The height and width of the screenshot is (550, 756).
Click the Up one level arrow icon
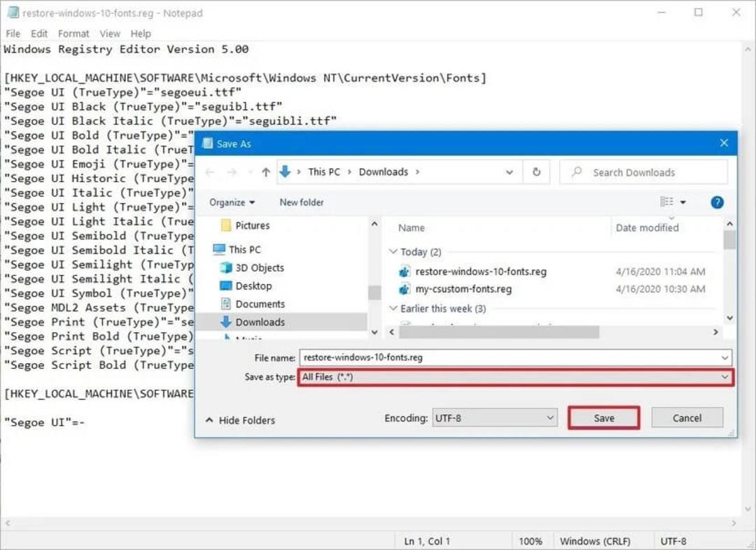pos(266,172)
